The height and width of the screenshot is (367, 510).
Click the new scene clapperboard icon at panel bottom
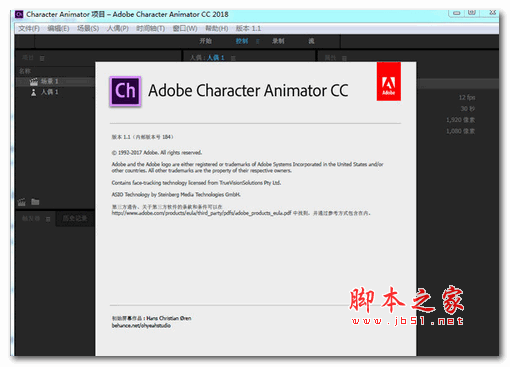[22, 202]
